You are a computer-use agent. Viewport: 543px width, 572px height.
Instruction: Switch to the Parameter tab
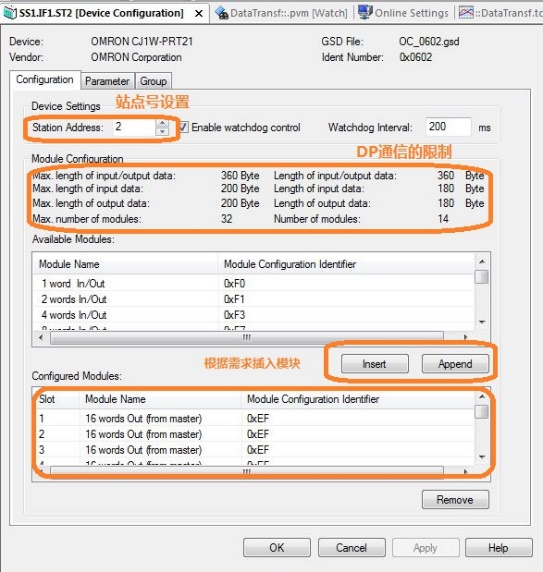click(107, 81)
